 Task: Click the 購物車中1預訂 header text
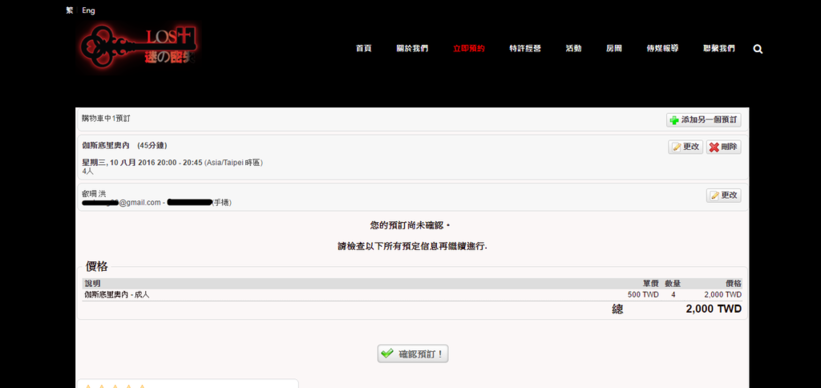point(106,118)
